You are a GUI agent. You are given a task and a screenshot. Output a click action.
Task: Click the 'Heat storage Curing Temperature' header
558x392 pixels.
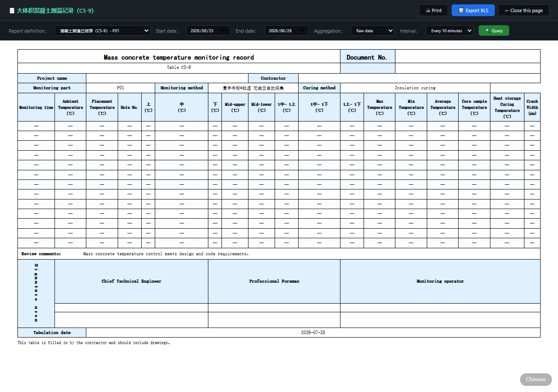pyautogui.click(x=507, y=107)
